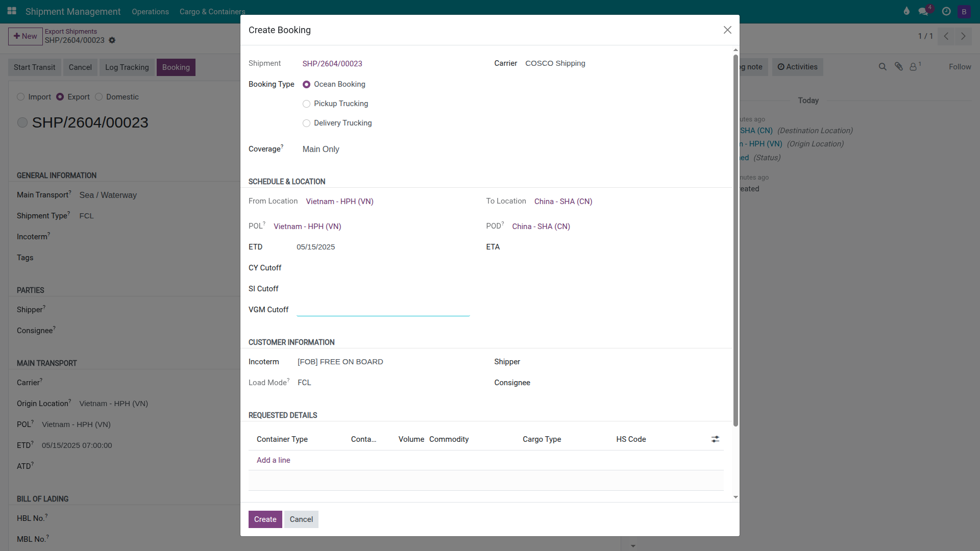Image resolution: width=980 pixels, height=551 pixels.
Task: Click scroll up arrow of dialog scrollbar
Action: coord(736,50)
